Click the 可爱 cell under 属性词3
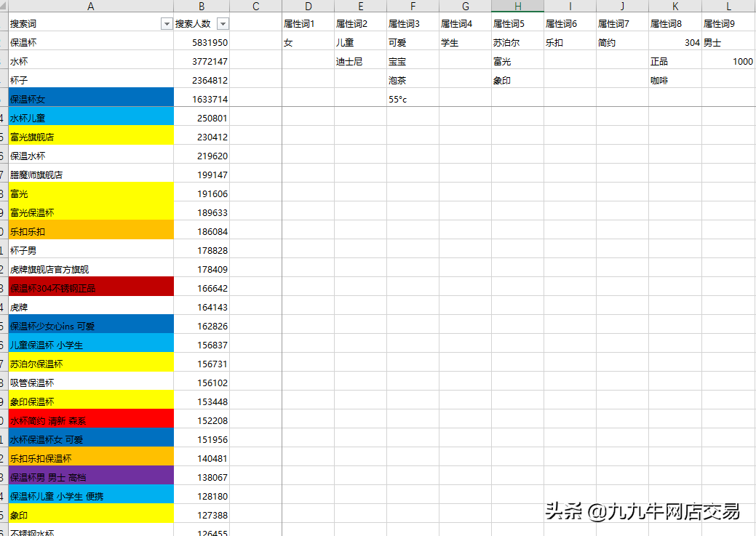Viewport: 756px width, 536px height. pyautogui.click(x=413, y=42)
